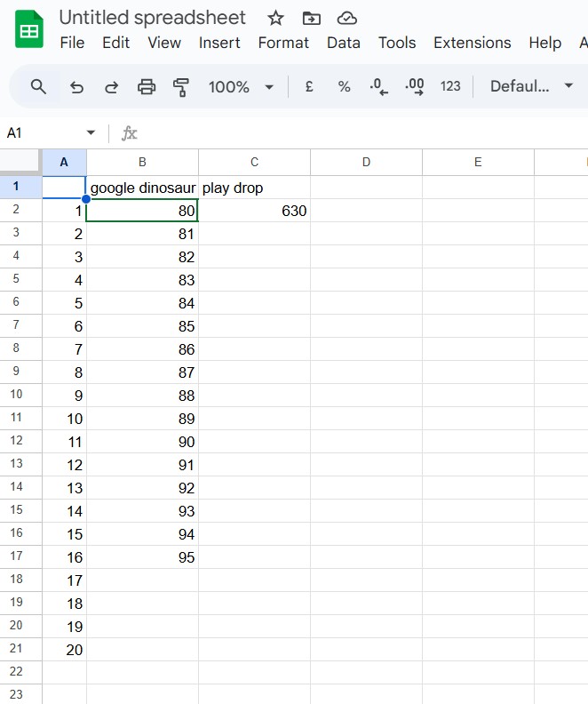Select column C header
The width and height of the screenshot is (588, 704).
254,162
